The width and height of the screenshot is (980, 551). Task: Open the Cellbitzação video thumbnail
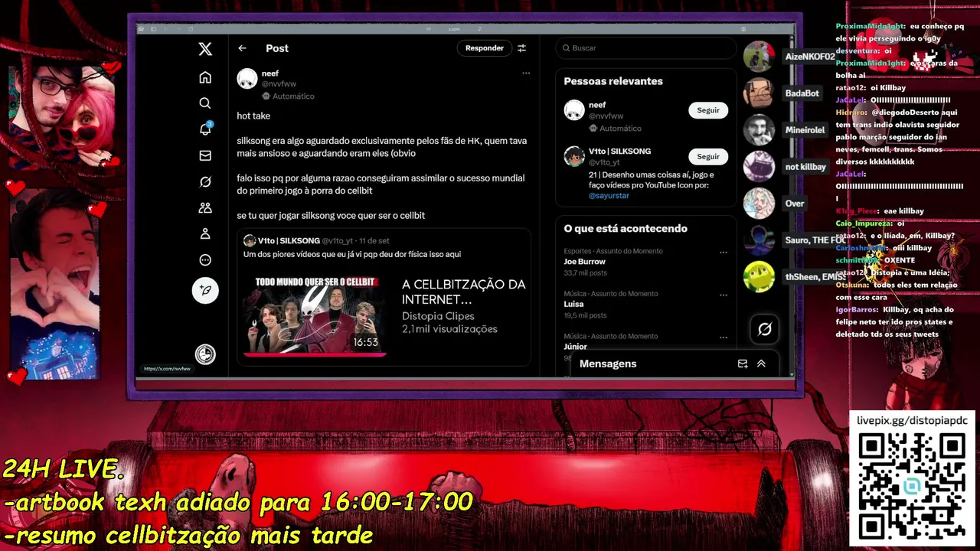315,316
